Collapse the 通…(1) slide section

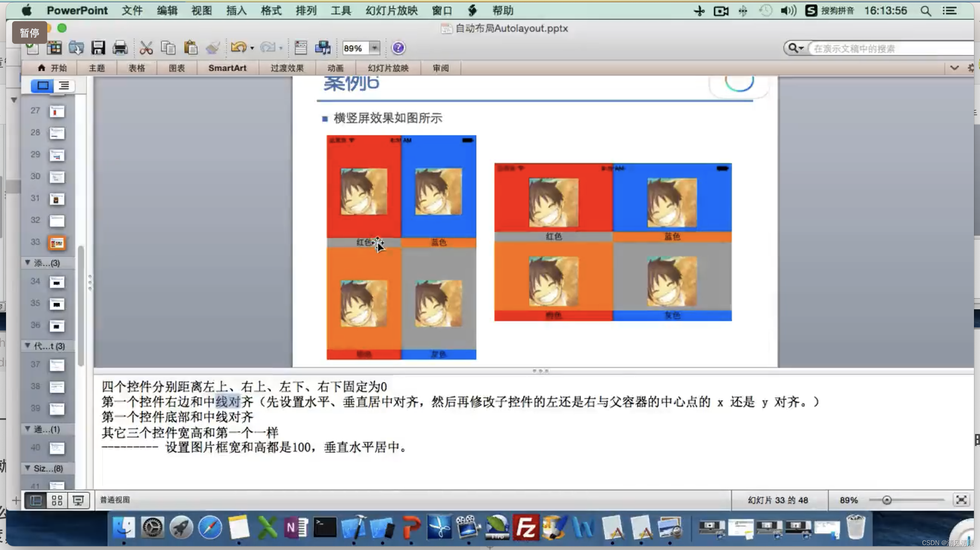[27, 428]
